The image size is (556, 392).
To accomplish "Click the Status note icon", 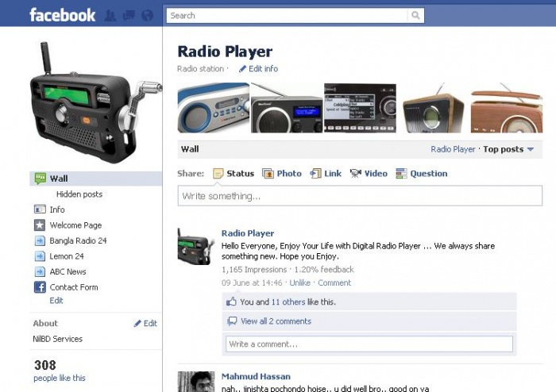I will (x=218, y=174).
